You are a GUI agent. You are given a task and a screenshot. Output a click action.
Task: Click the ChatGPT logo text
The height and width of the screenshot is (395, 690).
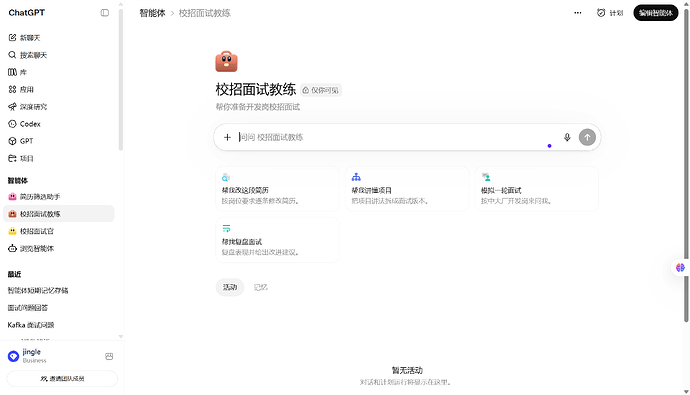pyautogui.click(x=26, y=13)
